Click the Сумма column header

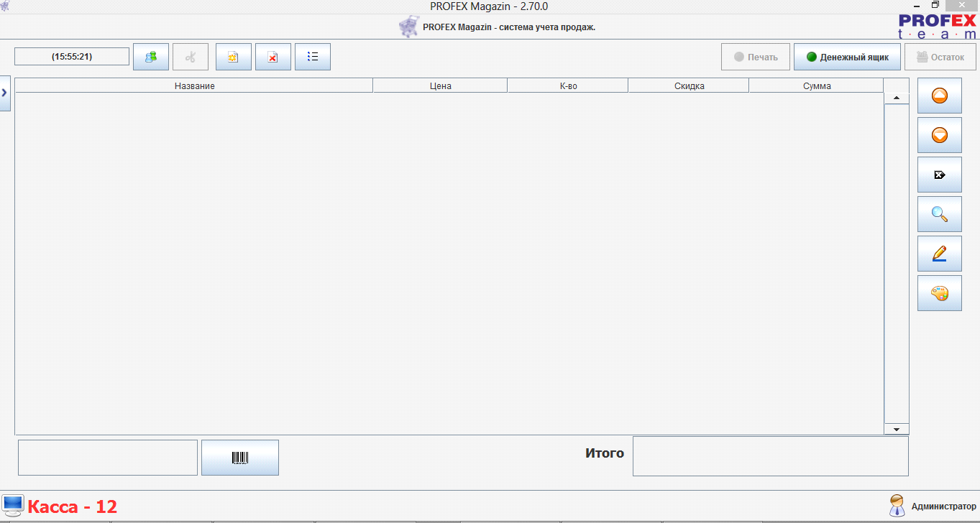click(x=817, y=85)
